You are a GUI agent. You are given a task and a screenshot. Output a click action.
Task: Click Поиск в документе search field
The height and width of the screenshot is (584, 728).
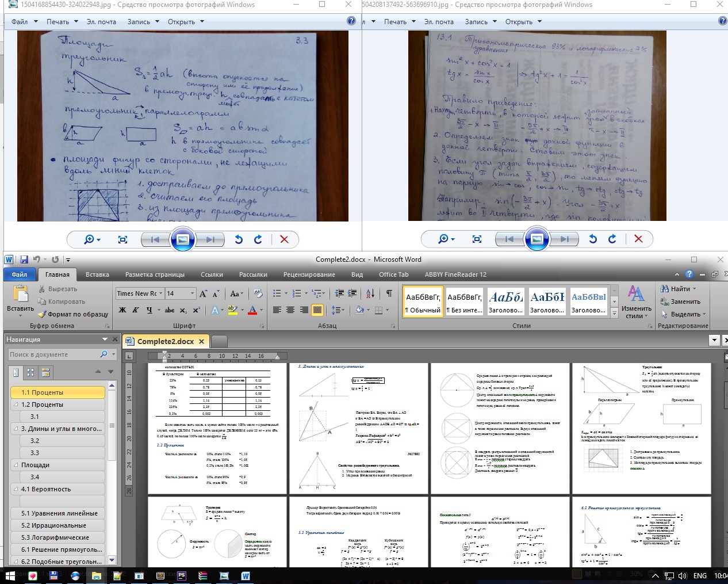coord(53,354)
